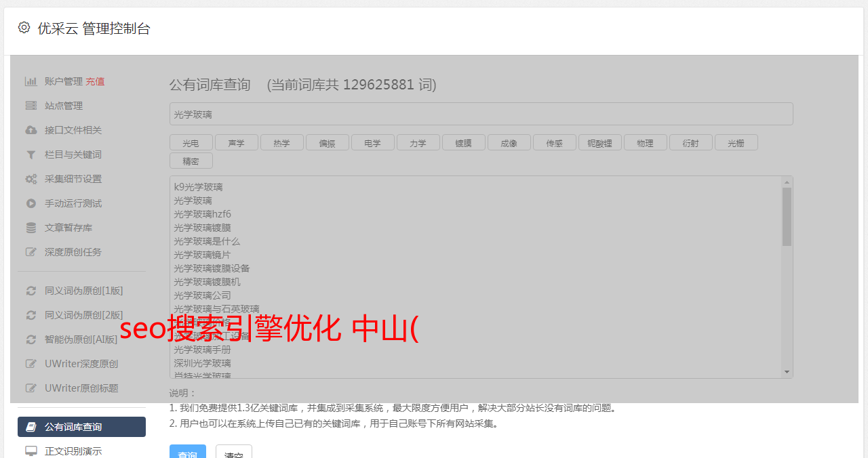Open 智能伪原创[AI版] in the sidebar
This screenshot has width=868, height=458.
point(81,339)
